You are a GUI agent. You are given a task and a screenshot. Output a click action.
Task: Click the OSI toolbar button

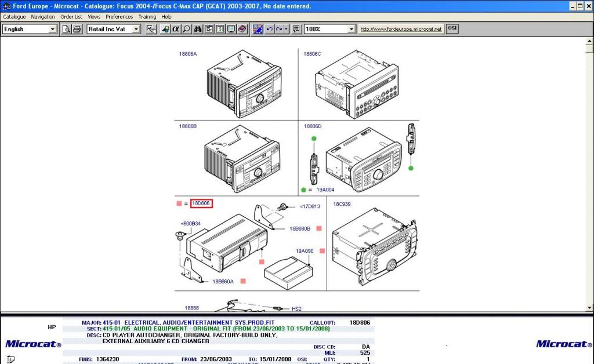click(x=452, y=28)
